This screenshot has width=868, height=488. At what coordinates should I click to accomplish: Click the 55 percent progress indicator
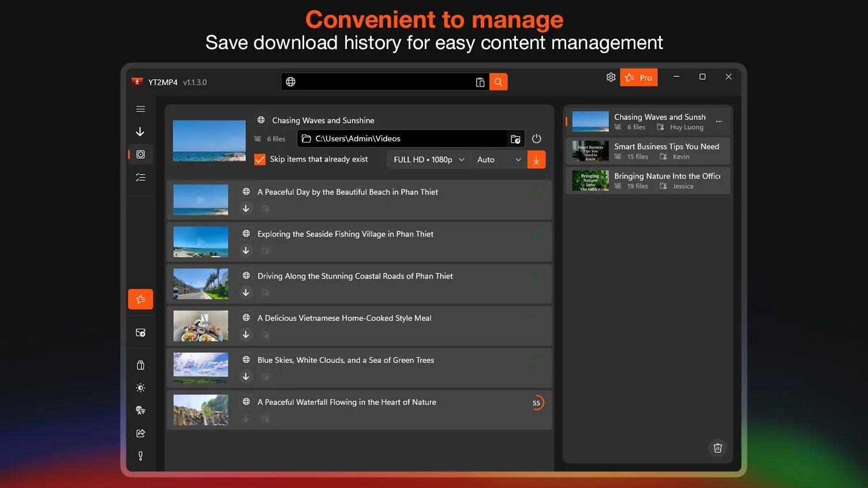tap(537, 403)
